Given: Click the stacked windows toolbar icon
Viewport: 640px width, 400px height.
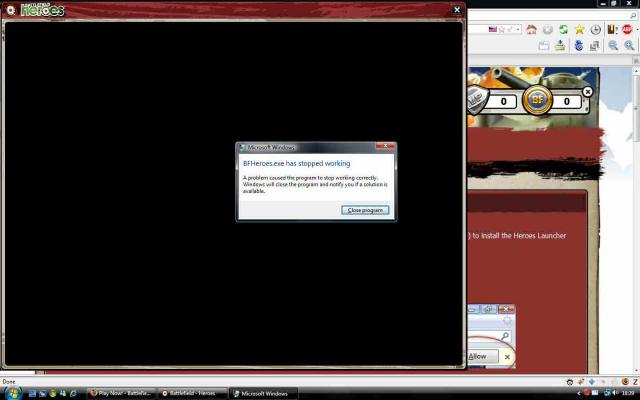Looking at the screenshot, I should point(595,46).
